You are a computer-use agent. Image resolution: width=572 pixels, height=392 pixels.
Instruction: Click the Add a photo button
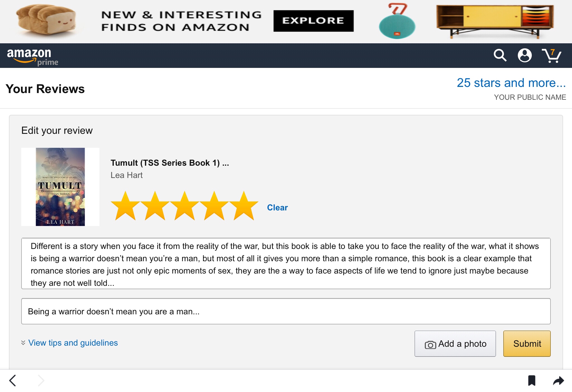click(x=455, y=344)
